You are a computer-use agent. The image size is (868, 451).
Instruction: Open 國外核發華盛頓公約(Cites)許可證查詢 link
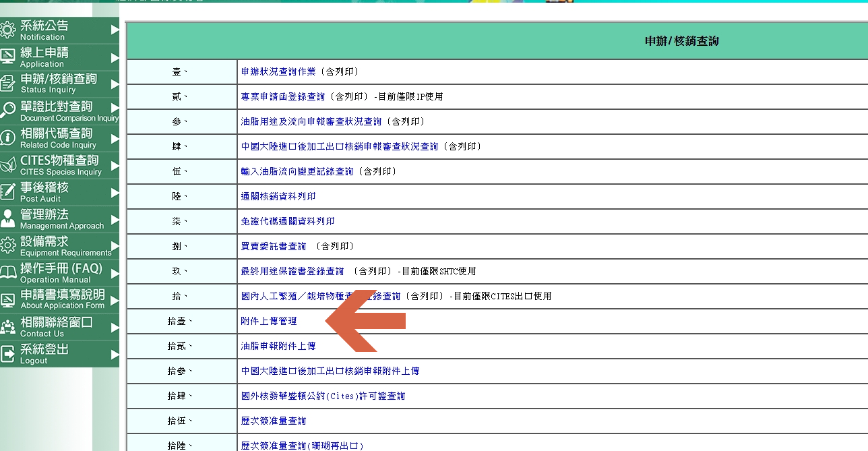323,396
